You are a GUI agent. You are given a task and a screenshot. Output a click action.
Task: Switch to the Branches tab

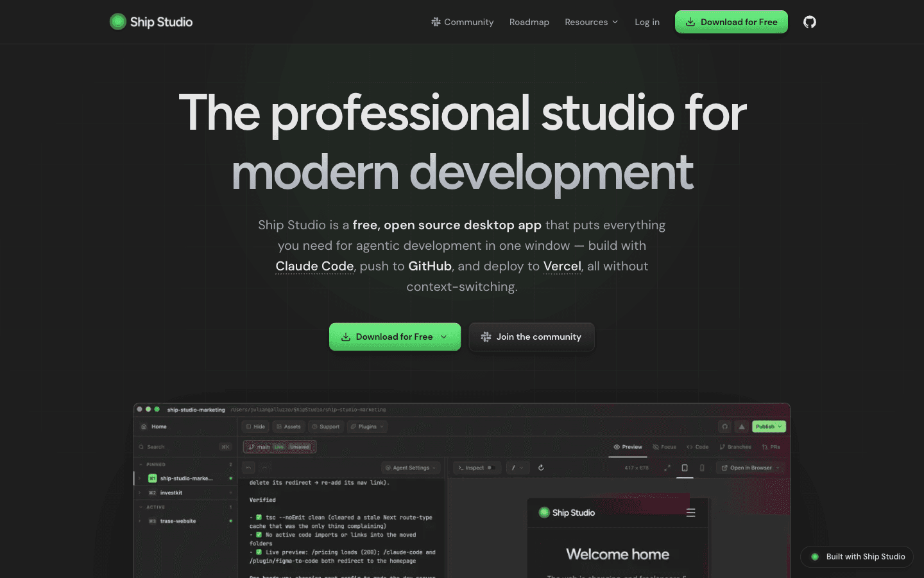tap(735, 447)
